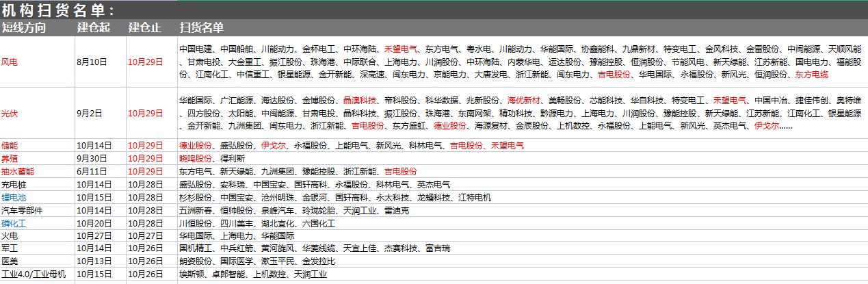Click the title 机构扫货名单
The width and height of the screenshot is (868, 284).
click(x=58, y=10)
